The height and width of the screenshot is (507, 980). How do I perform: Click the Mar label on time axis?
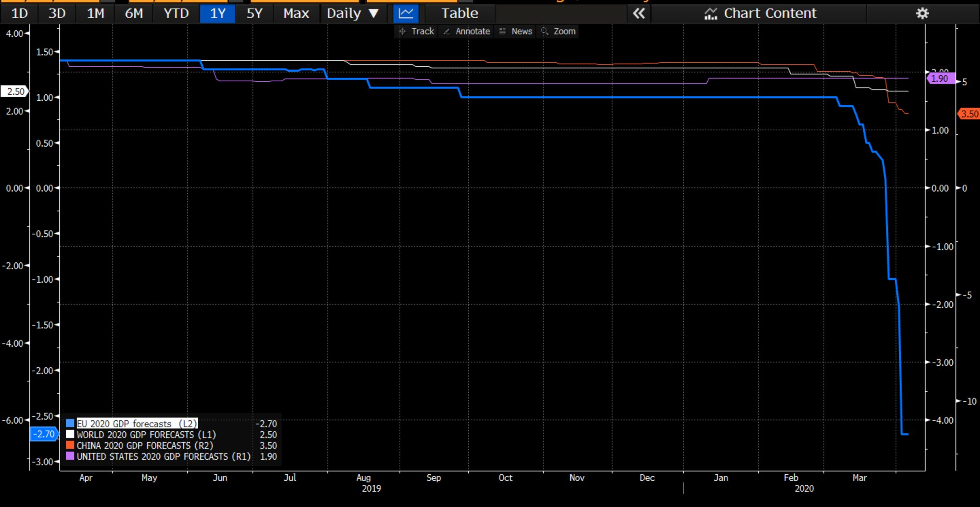click(x=859, y=477)
